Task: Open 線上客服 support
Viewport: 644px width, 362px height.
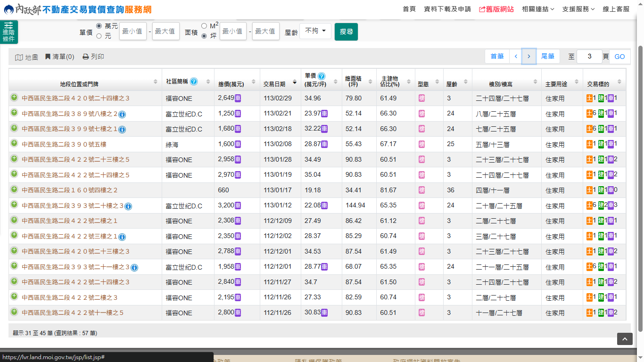Action: [616, 9]
